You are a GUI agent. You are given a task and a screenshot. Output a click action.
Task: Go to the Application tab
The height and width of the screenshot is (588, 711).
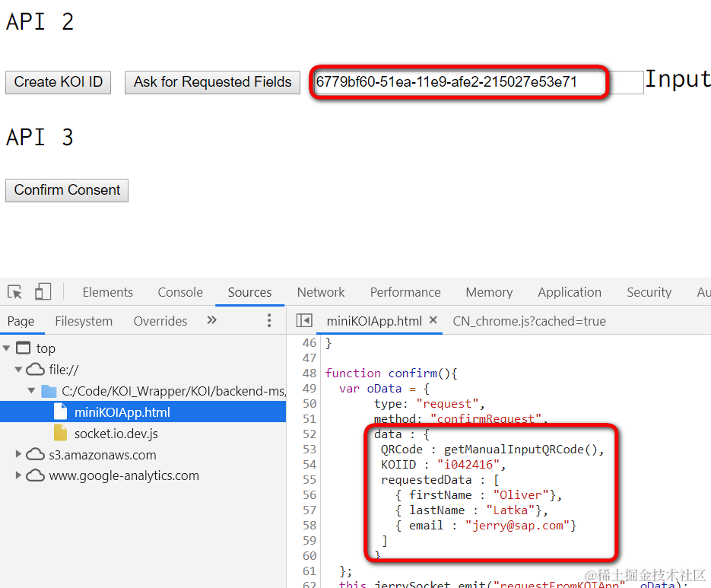570,292
